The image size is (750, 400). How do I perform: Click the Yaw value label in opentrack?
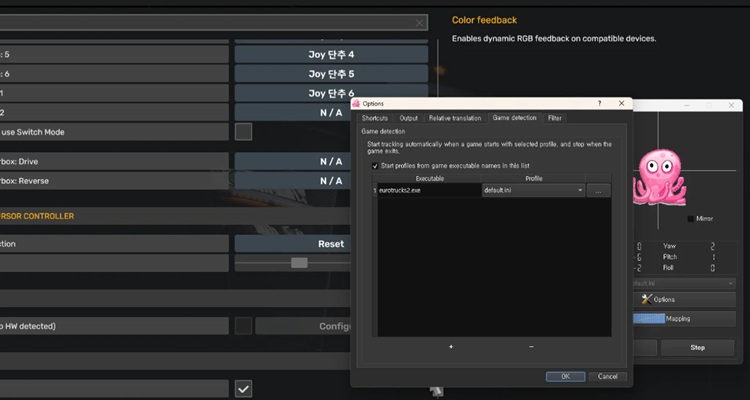(x=669, y=246)
